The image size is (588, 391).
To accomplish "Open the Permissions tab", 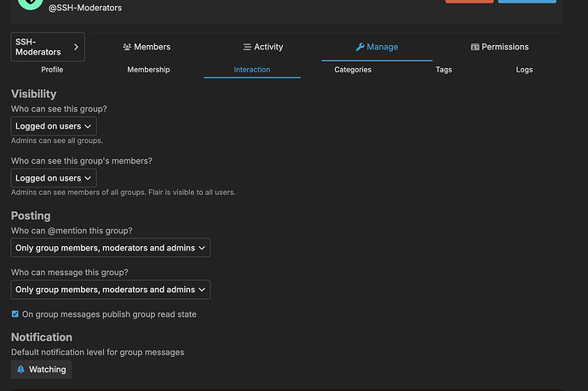I will coord(499,47).
